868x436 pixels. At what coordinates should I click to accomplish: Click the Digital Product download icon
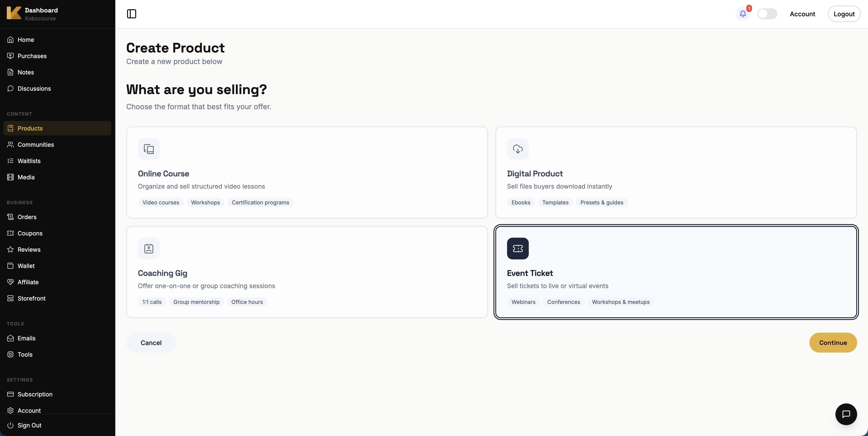(517, 149)
